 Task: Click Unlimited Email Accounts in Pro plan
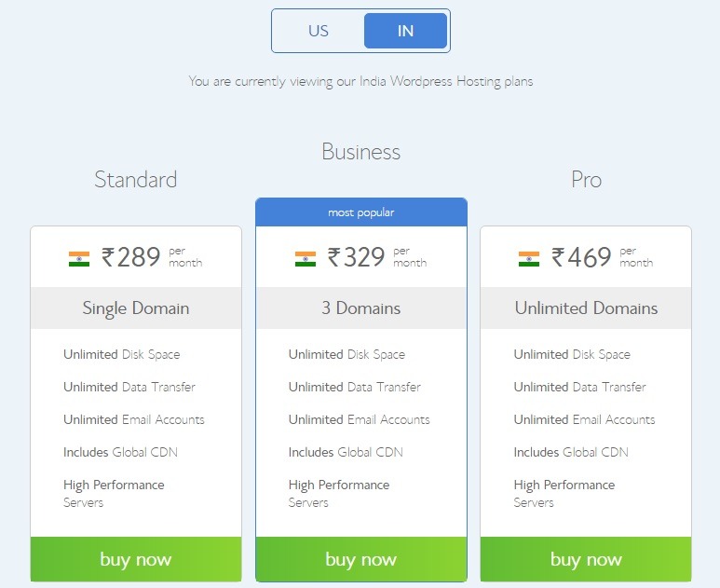tap(585, 419)
